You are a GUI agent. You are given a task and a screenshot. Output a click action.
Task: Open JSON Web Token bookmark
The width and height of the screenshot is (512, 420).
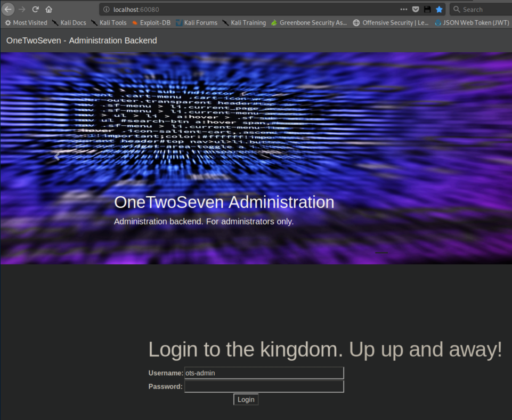472,23
